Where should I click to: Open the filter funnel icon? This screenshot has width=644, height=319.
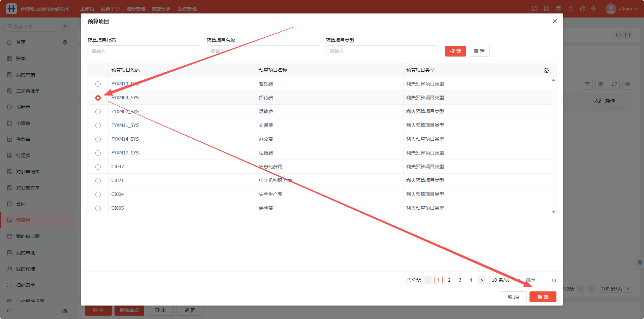pos(587,84)
